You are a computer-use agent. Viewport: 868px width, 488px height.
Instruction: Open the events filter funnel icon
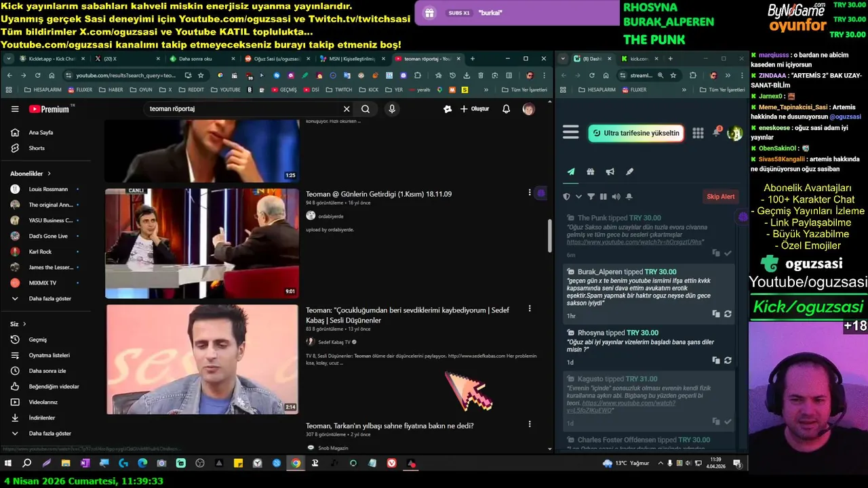pos(591,197)
